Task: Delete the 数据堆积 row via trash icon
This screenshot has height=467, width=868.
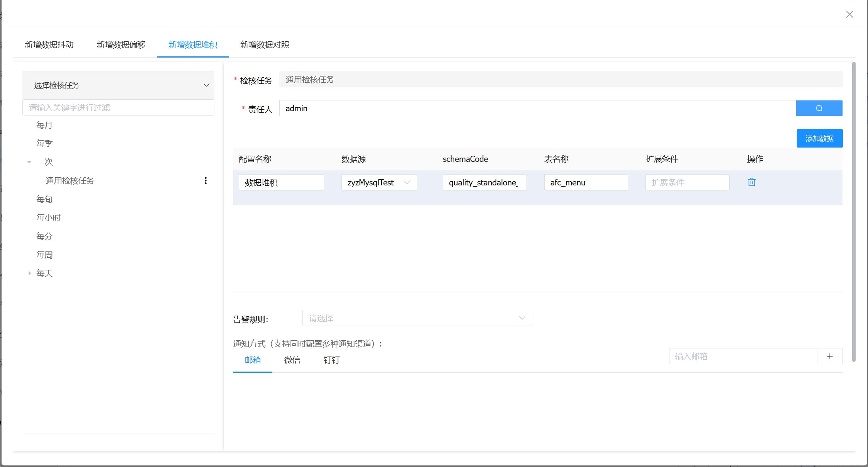Action: pos(751,182)
